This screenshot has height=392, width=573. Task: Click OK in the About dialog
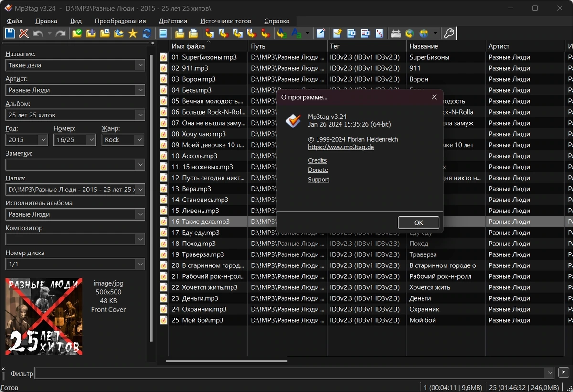(419, 222)
